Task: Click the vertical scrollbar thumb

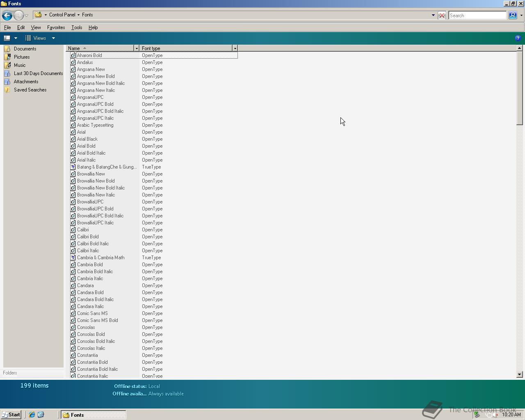Action: [x=520, y=88]
